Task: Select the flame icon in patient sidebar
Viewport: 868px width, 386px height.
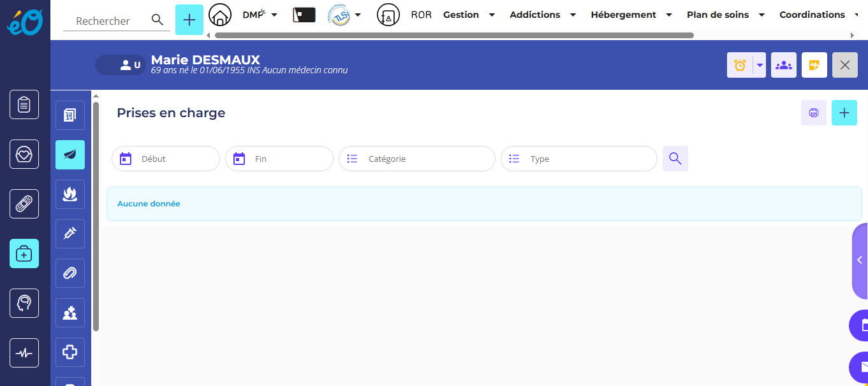Action: tap(70, 194)
